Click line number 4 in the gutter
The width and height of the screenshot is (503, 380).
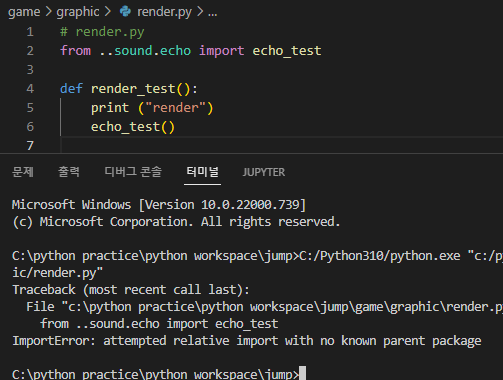click(30, 89)
